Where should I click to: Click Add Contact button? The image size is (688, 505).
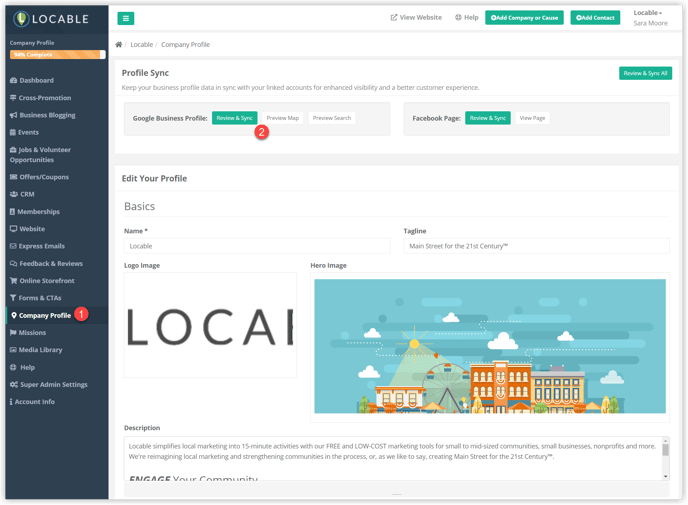(x=595, y=18)
